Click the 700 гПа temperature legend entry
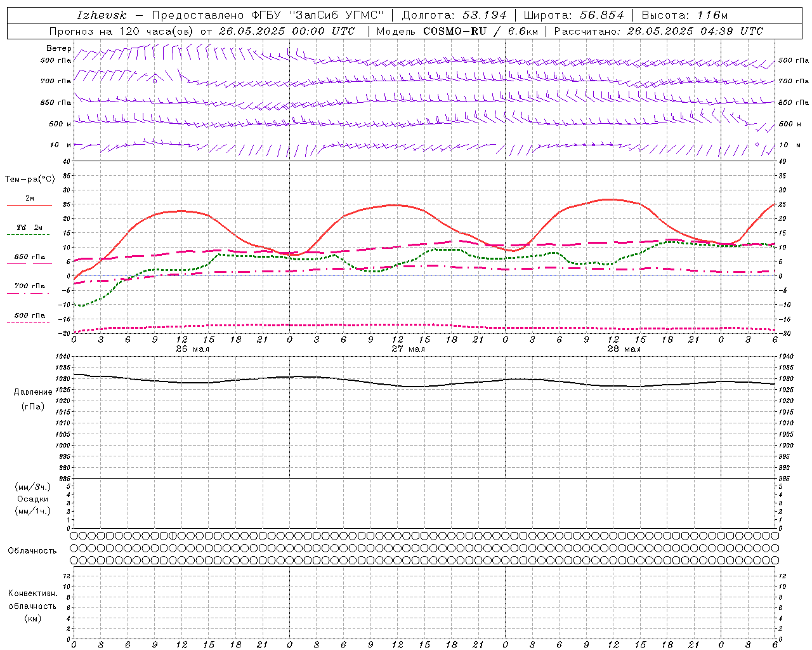Viewport: 812px width, 650px height. (x=30, y=286)
